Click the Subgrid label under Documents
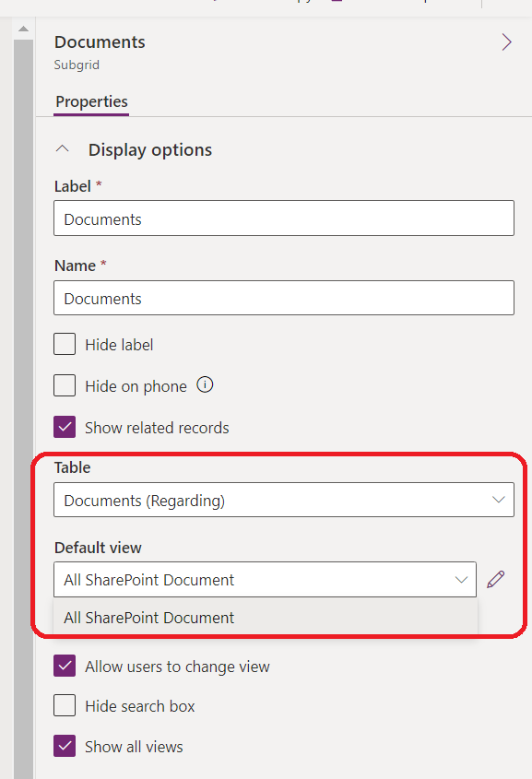This screenshot has width=532, height=779. tap(77, 65)
